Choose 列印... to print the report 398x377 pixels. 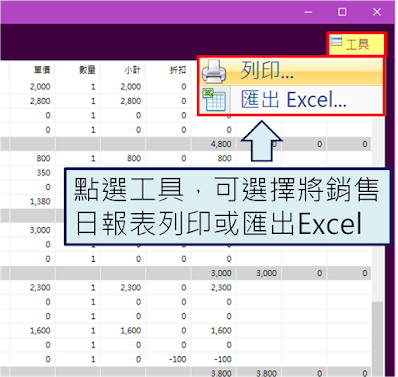[291, 71]
